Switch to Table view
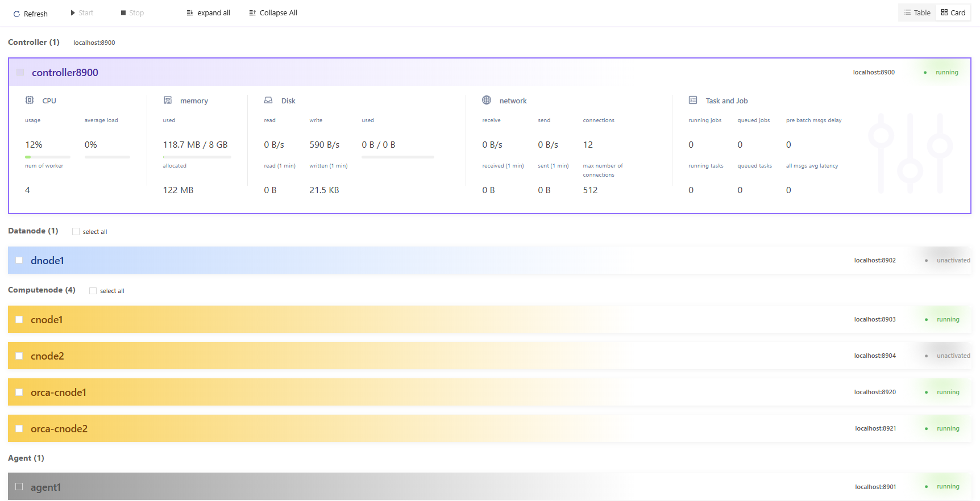The image size is (980, 501). tap(917, 13)
